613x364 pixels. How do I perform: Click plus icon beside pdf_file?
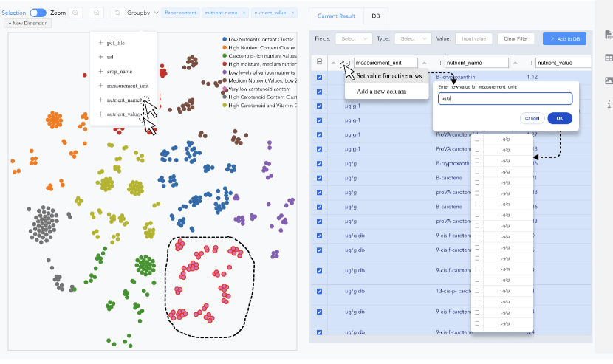pyautogui.click(x=101, y=43)
